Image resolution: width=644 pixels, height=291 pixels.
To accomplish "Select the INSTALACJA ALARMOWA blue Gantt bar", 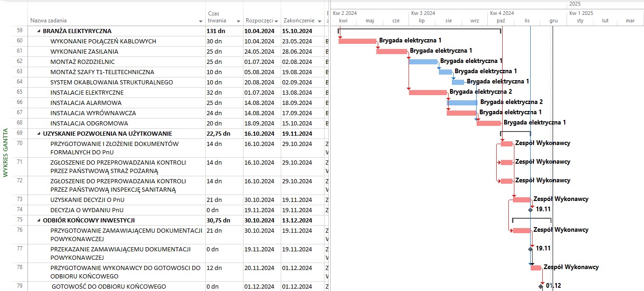I will click(x=462, y=103).
